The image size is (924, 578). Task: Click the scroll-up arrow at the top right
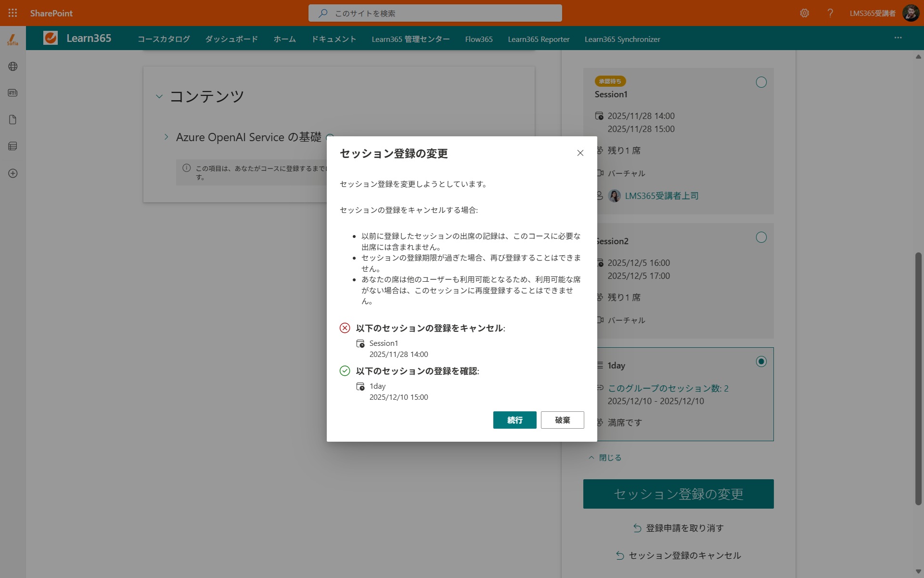tap(918, 56)
